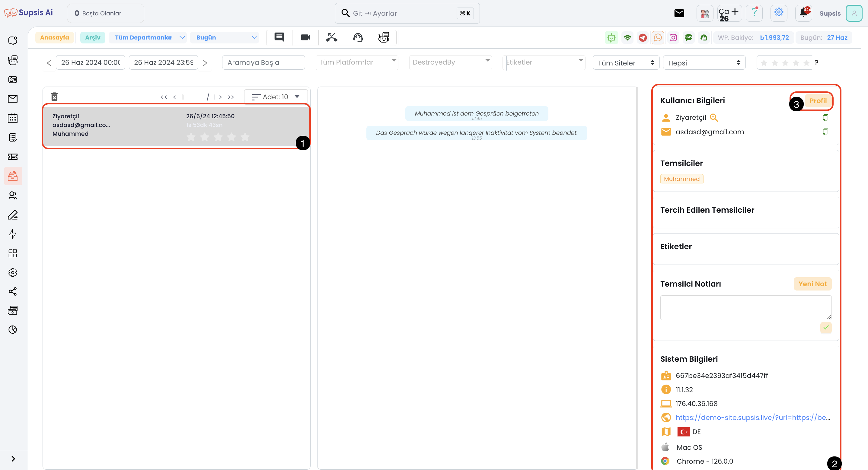This screenshot has height=470, width=868.
Task: Set the star rating filter to five stars
Action: [806, 63]
